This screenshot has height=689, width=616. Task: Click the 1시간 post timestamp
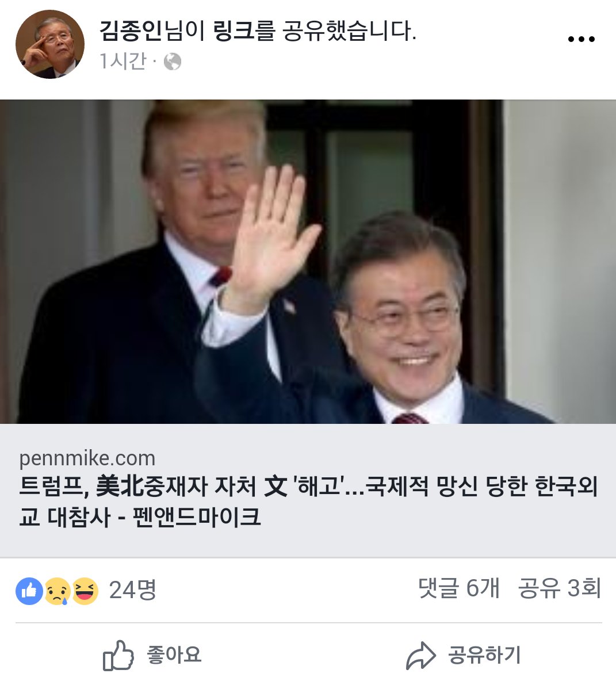(123, 61)
